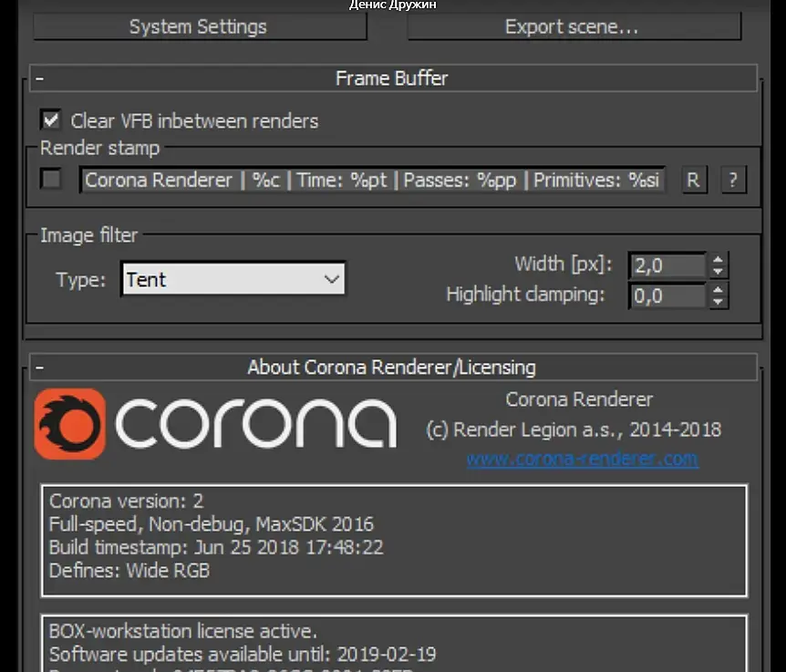The height and width of the screenshot is (672, 786).
Task: Uncheck Clear VFB inbetween renders
Action: 51,120
